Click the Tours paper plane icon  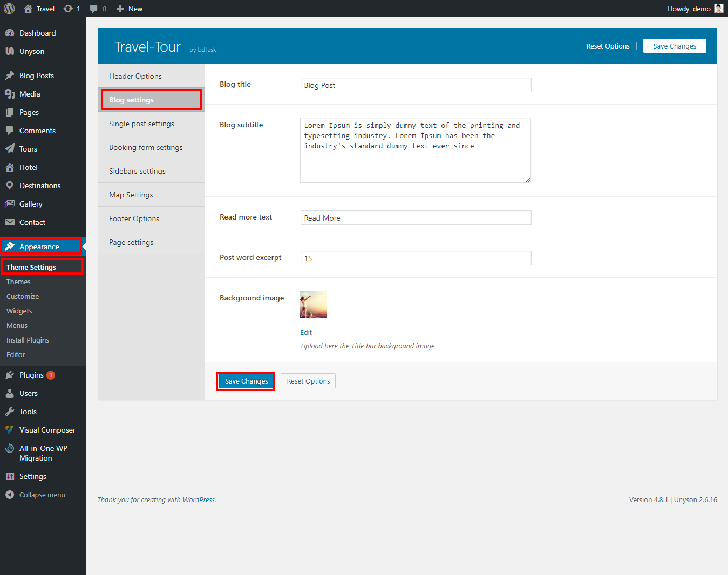click(x=10, y=149)
